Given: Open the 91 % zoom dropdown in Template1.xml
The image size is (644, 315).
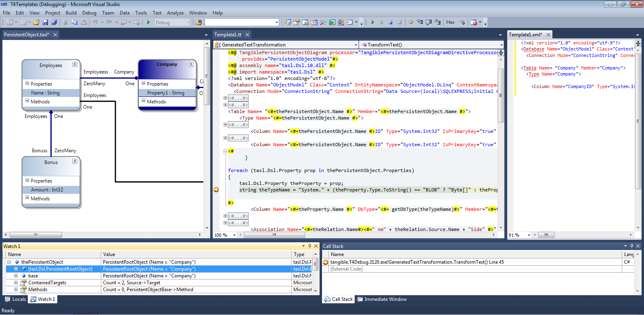Looking at the screenshot, I should click(529, 235).
